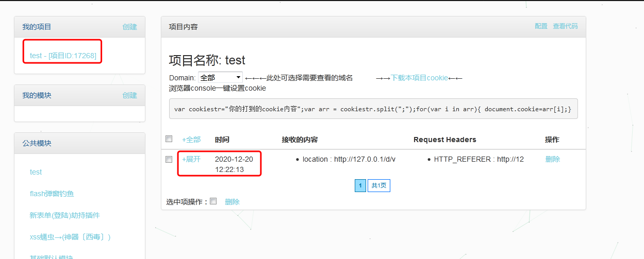Image resolution: width=644 pixels, height=259 pixels.
Task: Click the 浏览器console一键设置cookie text
Action: pos(218,88)
